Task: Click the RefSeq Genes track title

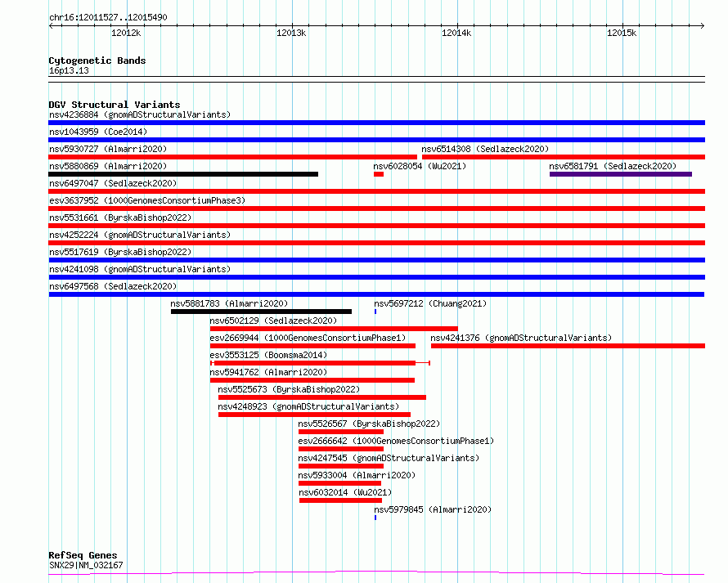Action: (83, 555)
